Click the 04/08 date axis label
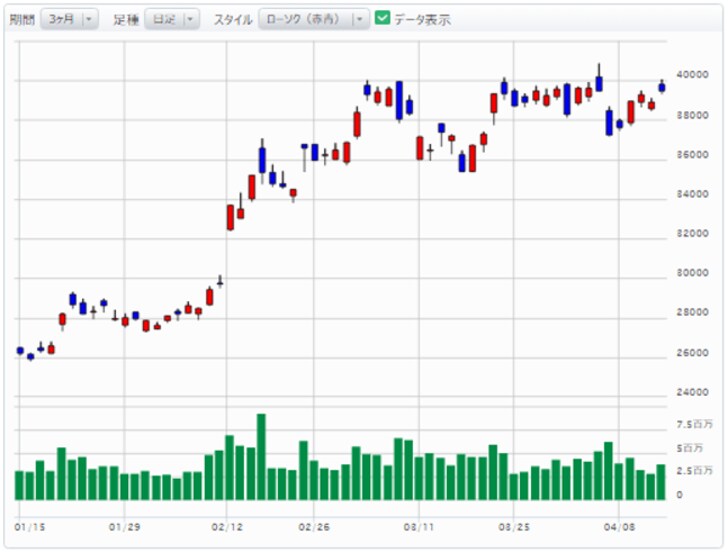The image size is (728, 553). [620, 525]
